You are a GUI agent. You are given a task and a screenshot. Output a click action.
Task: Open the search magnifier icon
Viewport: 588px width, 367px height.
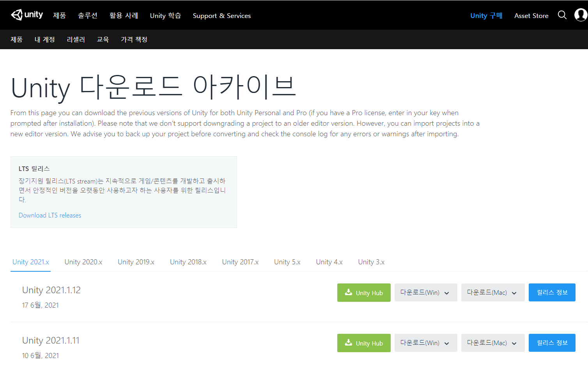pyautogui.click(x=562, y=15)
